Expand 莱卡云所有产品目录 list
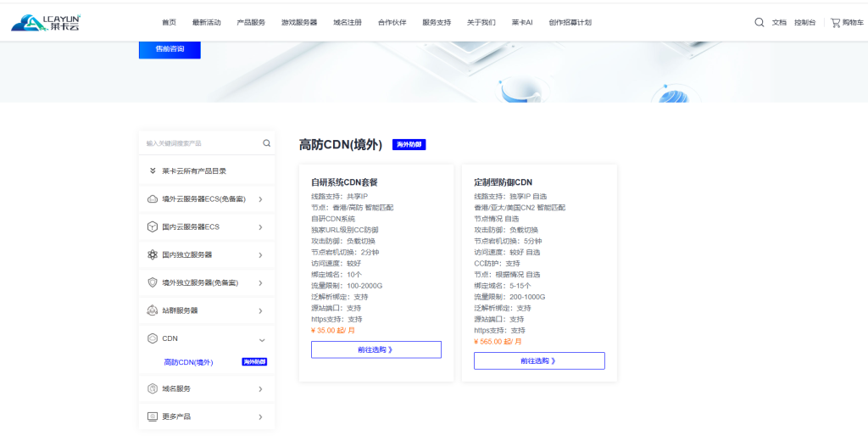868x447 pixels. [x=153, y=170]
